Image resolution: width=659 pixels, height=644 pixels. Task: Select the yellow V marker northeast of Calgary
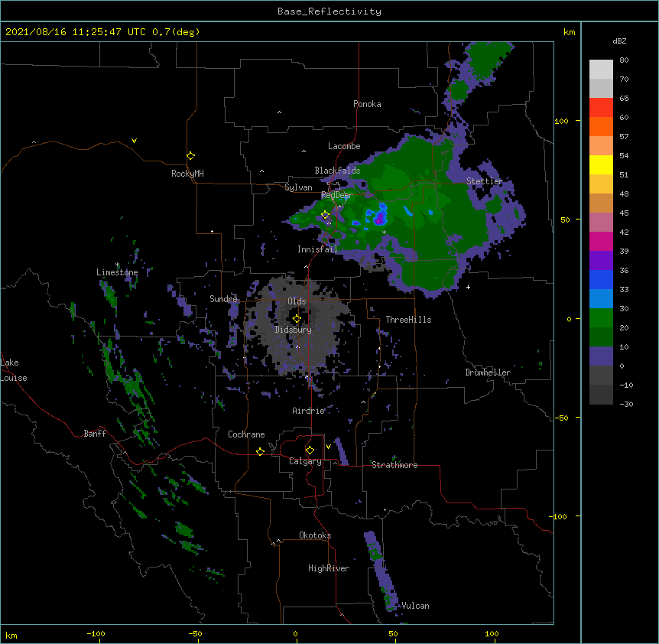tap(328, 447)
